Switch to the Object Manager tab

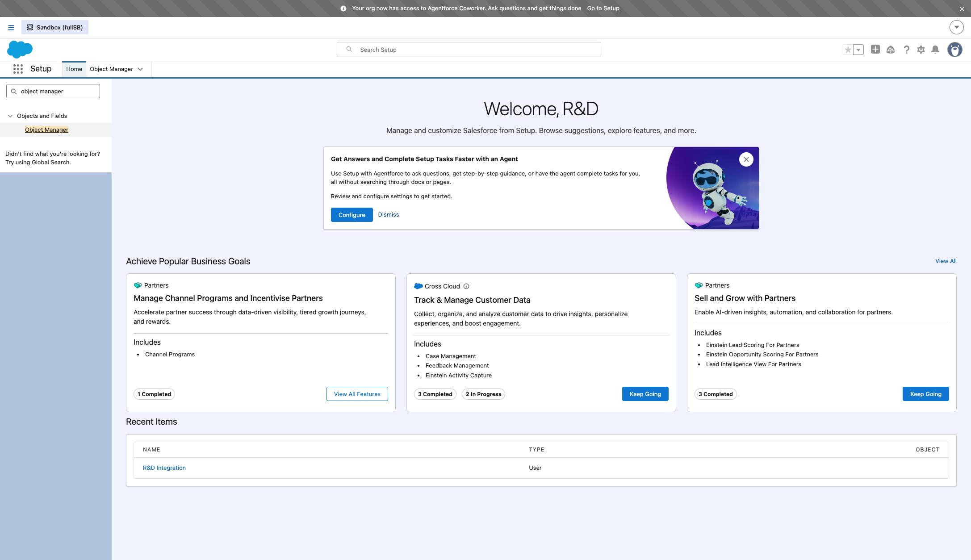click(111, 69)
